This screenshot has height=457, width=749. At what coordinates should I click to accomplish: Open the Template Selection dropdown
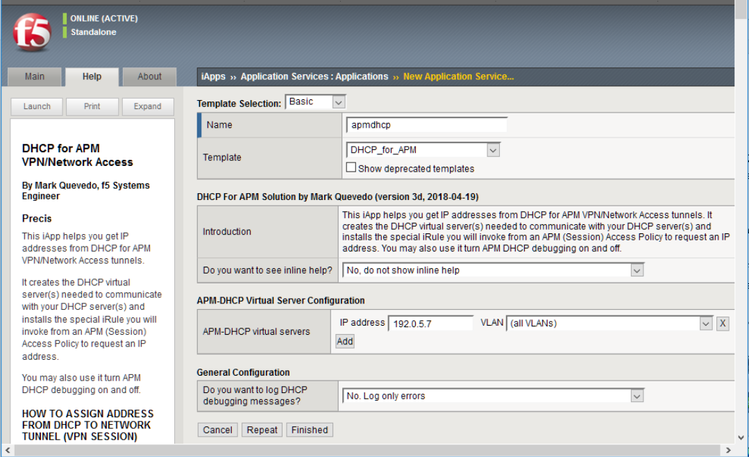coord(315,102)
